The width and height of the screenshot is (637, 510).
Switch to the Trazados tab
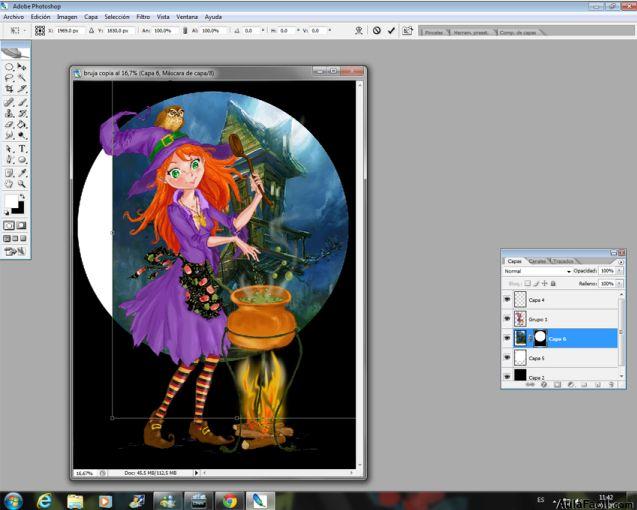coord(563,261)
